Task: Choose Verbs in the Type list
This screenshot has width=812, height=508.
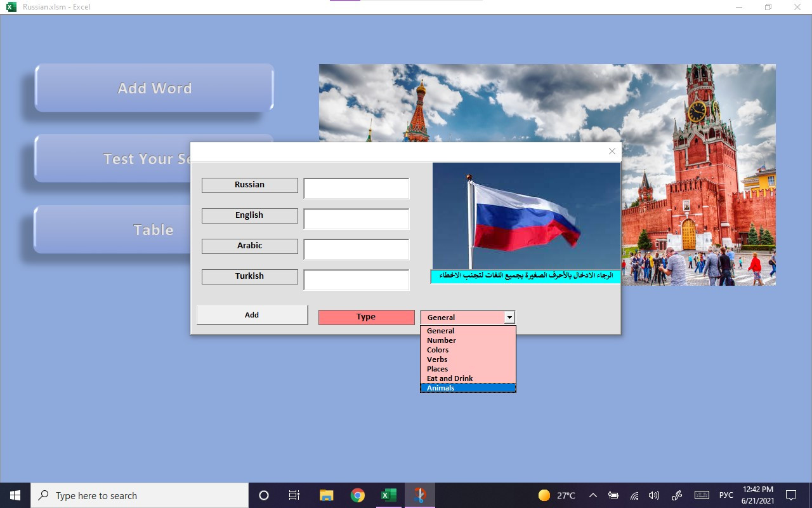Action: 468,359
